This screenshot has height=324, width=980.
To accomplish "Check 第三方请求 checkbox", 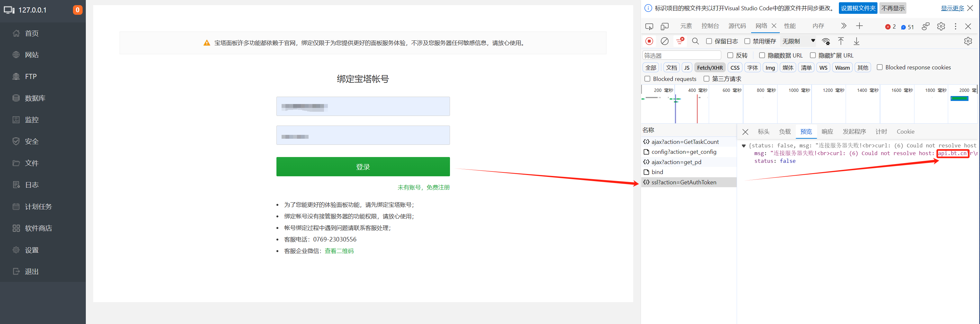I will pyautogui.click(x=706, y=79).
